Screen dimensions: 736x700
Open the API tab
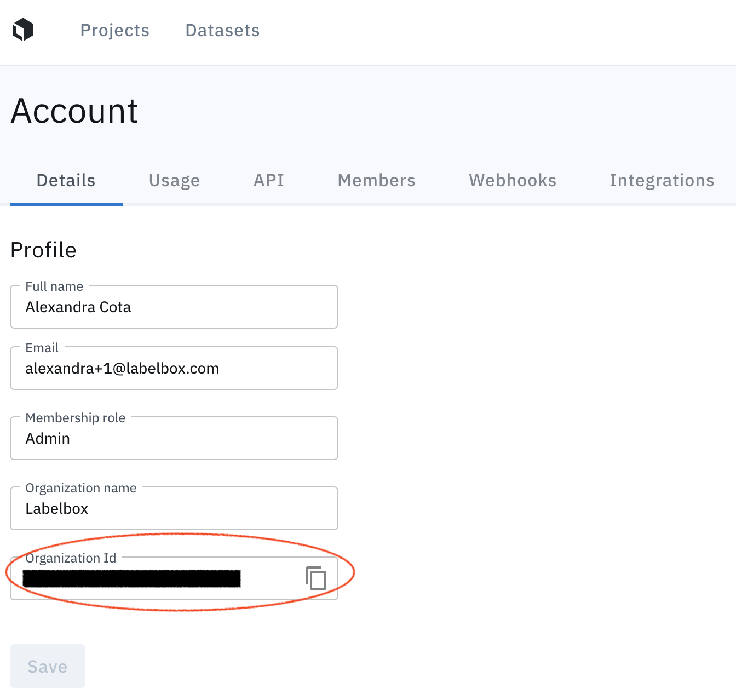tap(269, 180)
